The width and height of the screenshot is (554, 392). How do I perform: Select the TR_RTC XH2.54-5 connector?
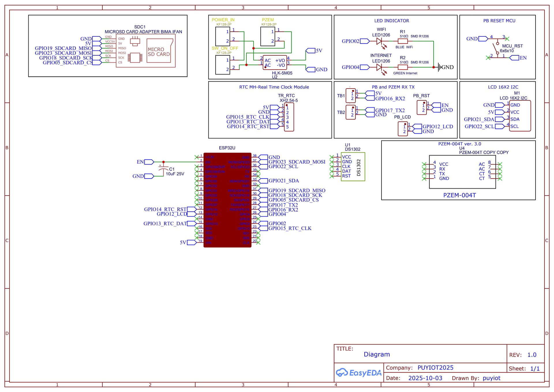click(289, 117)
